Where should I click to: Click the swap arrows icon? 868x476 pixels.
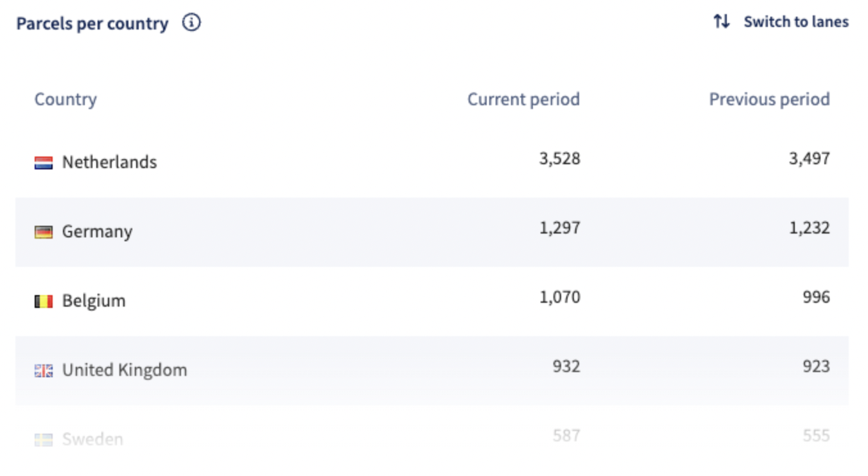[x=722, y=22]
